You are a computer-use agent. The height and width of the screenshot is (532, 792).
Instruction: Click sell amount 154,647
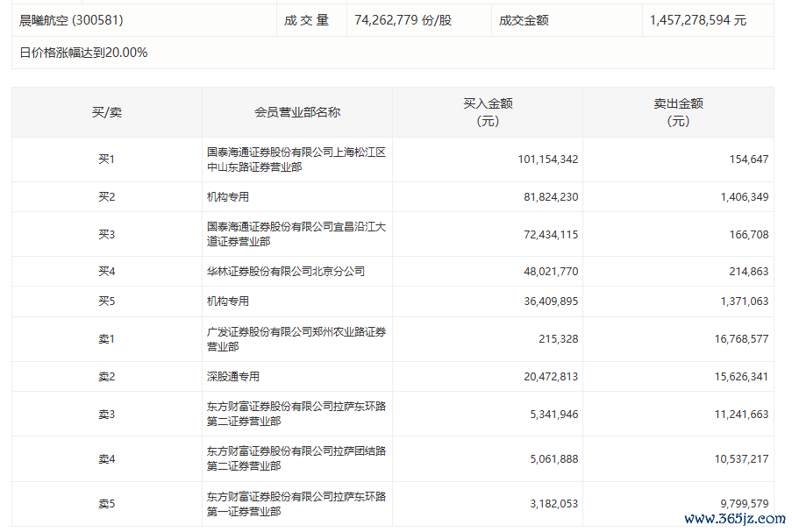pos(749,160)
